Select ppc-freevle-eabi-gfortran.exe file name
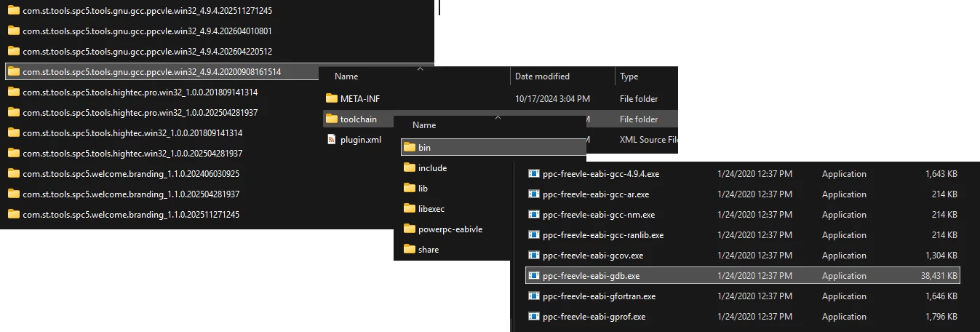The image size is (980, 332). pos(599,296)
